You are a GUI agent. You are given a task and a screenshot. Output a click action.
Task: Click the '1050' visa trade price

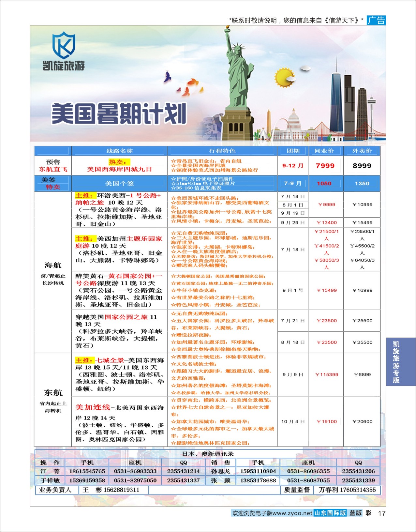click(x=324, y=183)
